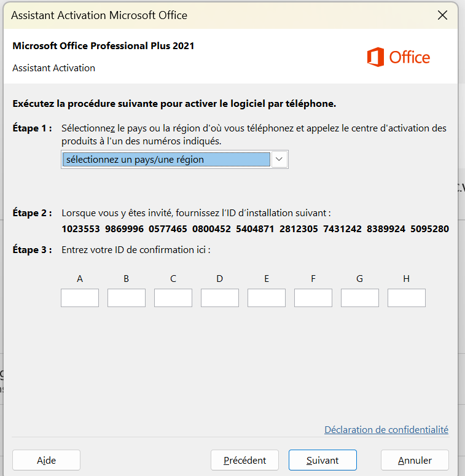
Task: Close the Assistant Activation dialog
Action: 442,15
